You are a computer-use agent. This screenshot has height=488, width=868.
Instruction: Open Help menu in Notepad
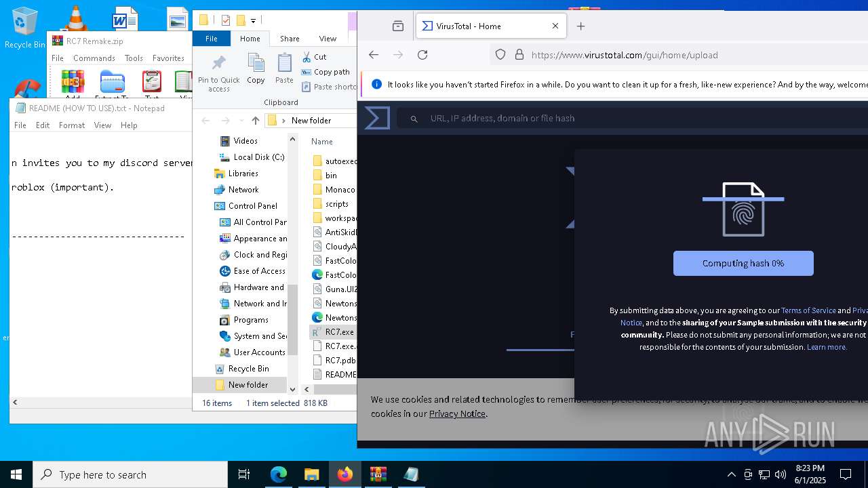(129, 125)
